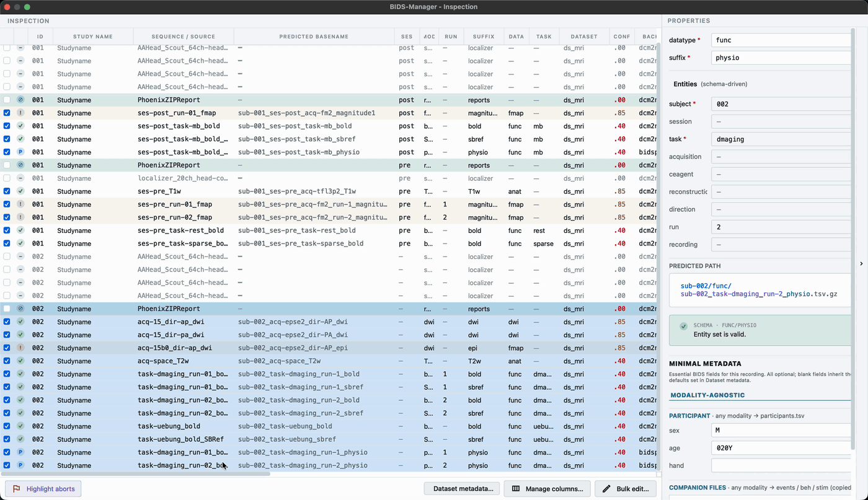Click the warning icon on ses-pre_run-02_fmap row
Viewport: 868px width, 500px height.
20,217
